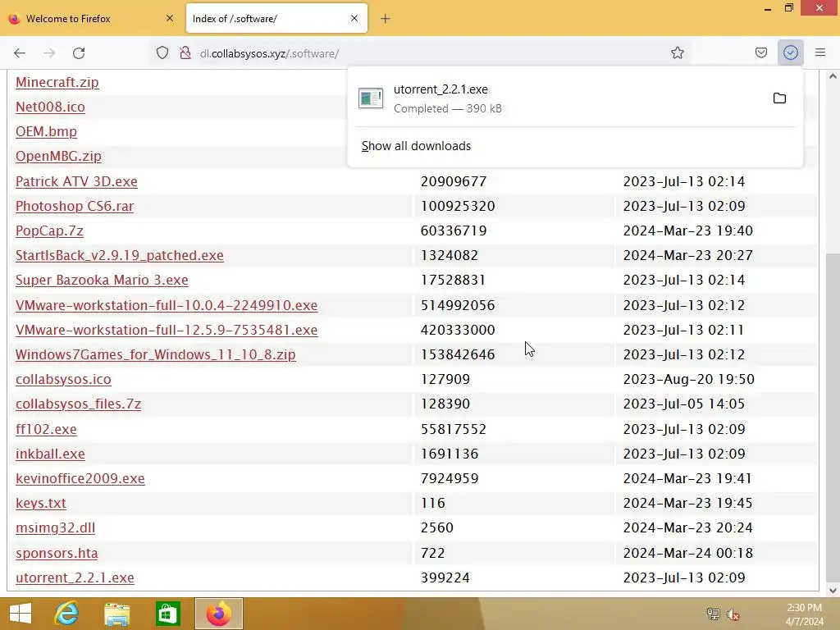Image resolution: width=840 pixels, height=630 pixels.
Task: Download kevinoffice2009.exe
Action: click(x=80, y=478)
